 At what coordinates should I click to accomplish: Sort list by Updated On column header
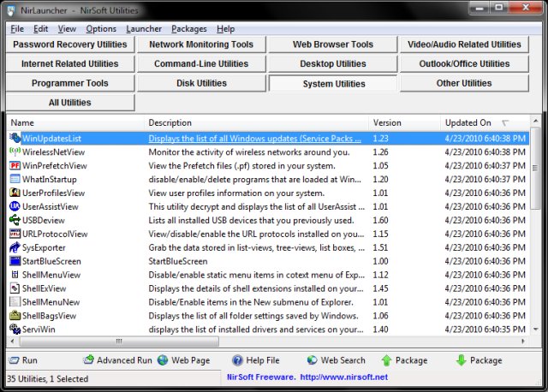[485, 122]
